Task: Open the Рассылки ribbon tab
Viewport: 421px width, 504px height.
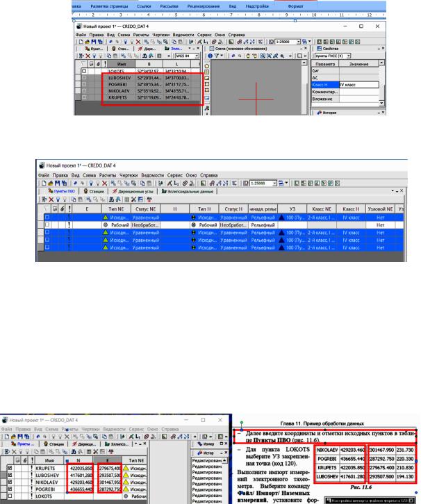Action: [169, 6]
